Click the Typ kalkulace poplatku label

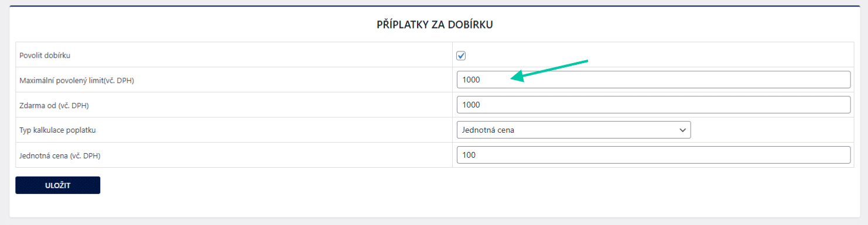(x=57, y=130)
